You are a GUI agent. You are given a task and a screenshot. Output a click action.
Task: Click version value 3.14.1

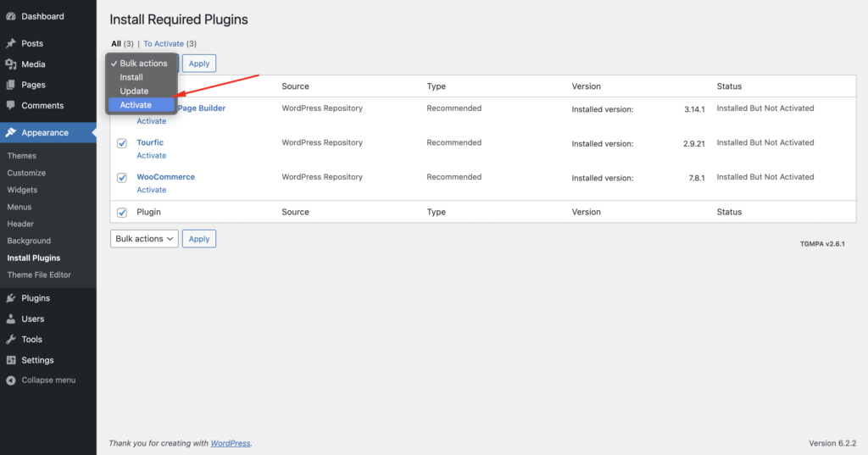click(694, 109)
